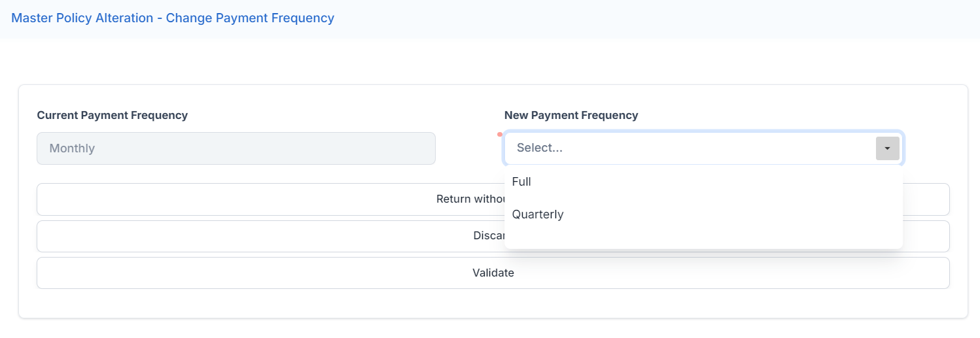
Task: Click the Select... placeholder text
Action: click(540, 148)
